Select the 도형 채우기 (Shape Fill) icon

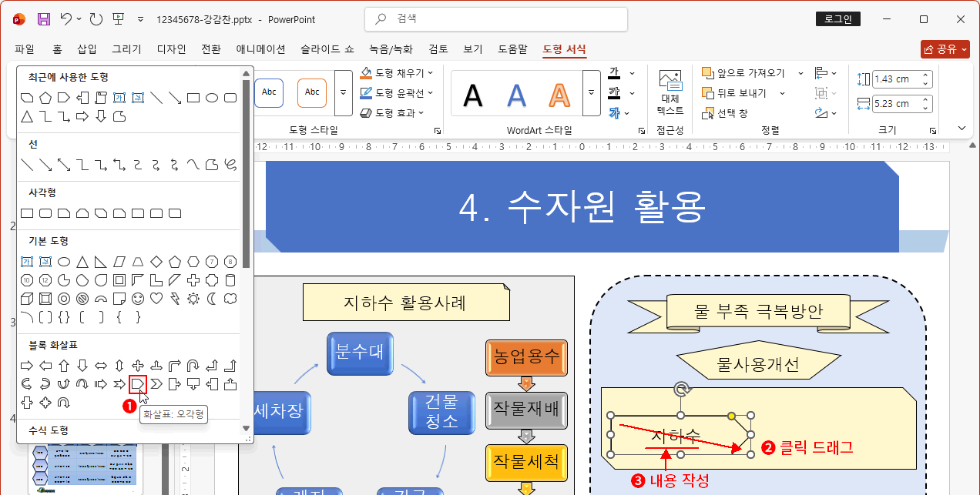coord(365,73)
